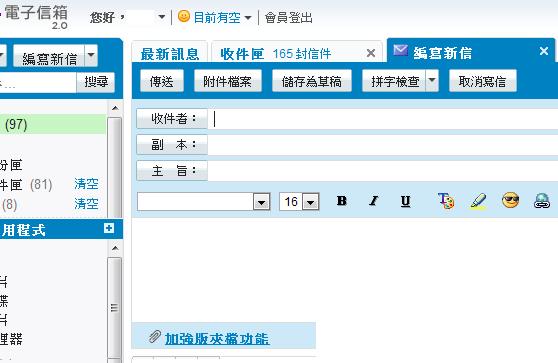The height and width of the screenshot is (363, 558).
Task: Click the folder list scroll up arrow
Action: click(115, 108)
